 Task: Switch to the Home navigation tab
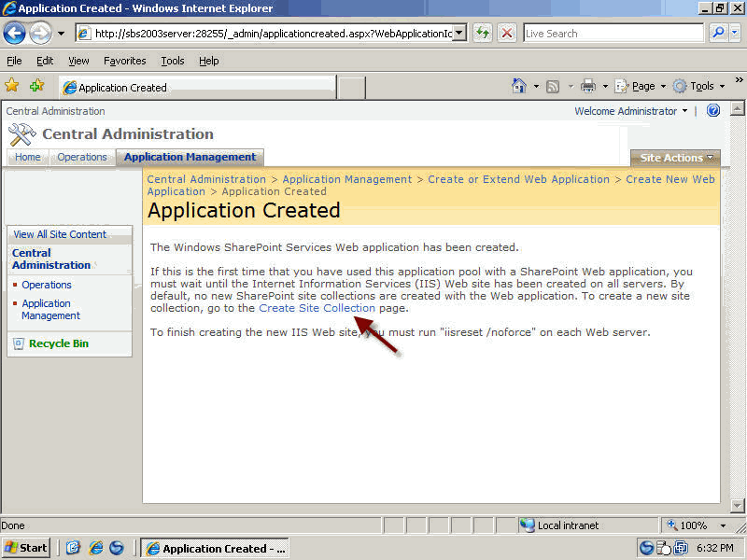28,157
